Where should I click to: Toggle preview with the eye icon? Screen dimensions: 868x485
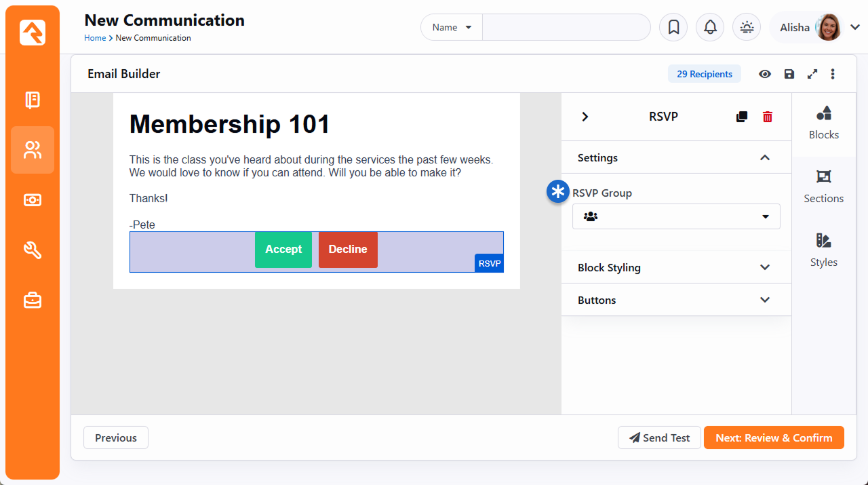click(x=765, y=74)
